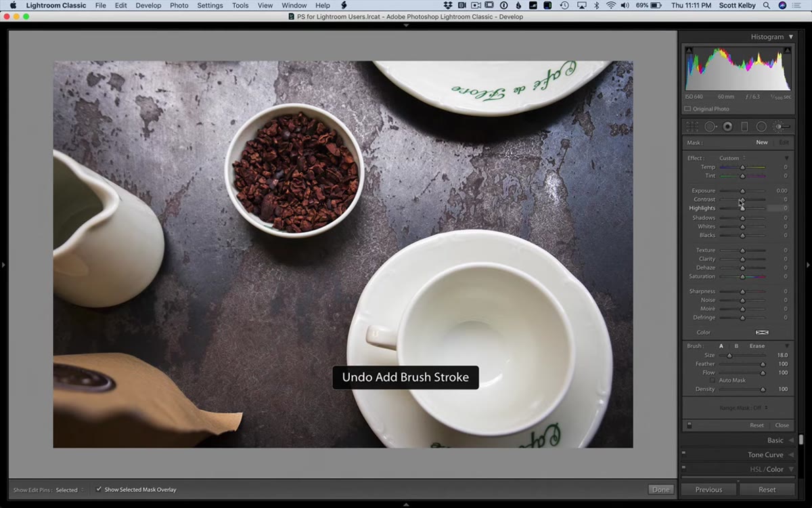This screenshot has height=508, width=812.
Task: Open the Effect Custom preset dropdown
Action: click(x=733, y=158)
